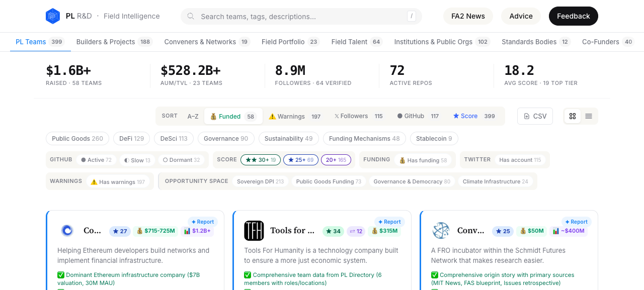Open the Co-Funders tab
Screen dimensions: 644x290
(608, 42)
